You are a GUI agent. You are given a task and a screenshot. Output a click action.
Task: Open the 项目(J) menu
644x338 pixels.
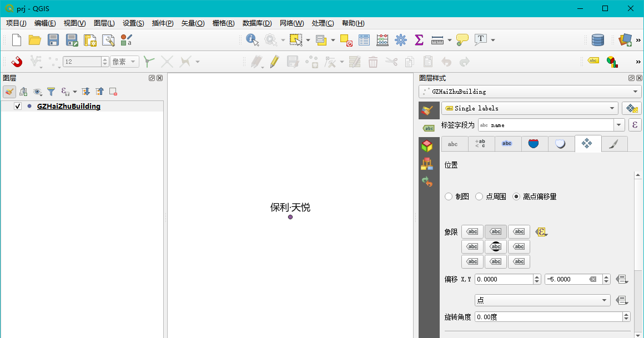[16, 23]
